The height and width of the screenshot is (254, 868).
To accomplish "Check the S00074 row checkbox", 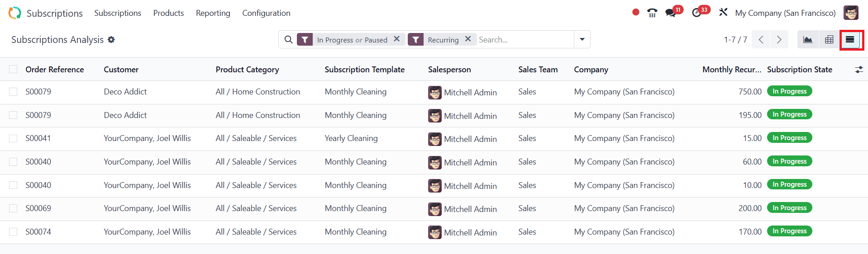I will tap(13, 232).
